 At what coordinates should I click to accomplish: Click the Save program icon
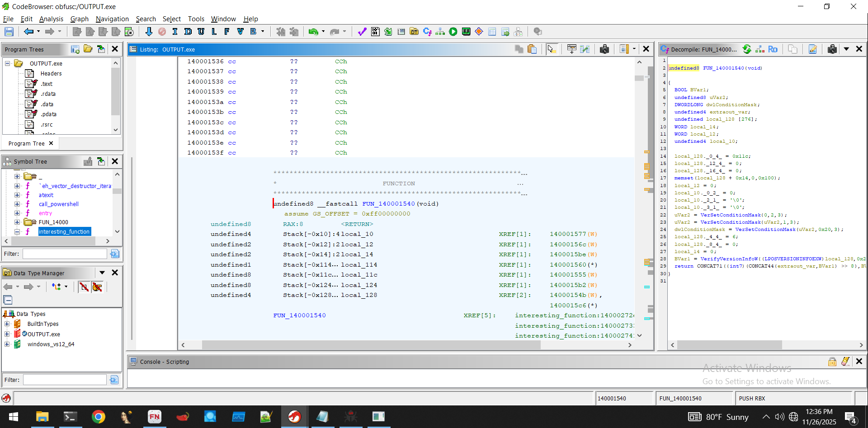[x=9, y=32]
